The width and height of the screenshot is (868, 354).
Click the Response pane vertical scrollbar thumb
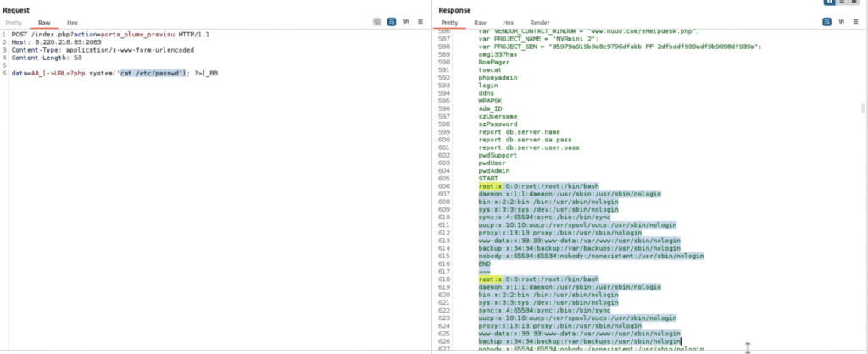[x=863, y=108]
